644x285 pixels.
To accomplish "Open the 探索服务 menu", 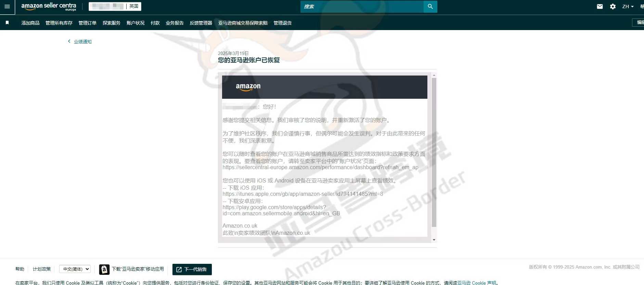I will coord(112,23).
